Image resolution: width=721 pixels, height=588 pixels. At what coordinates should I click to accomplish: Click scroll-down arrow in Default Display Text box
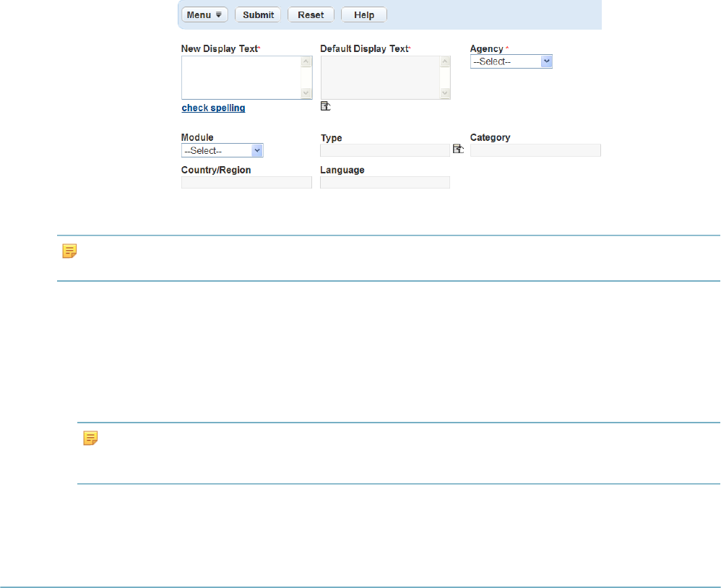click(445, 93)
